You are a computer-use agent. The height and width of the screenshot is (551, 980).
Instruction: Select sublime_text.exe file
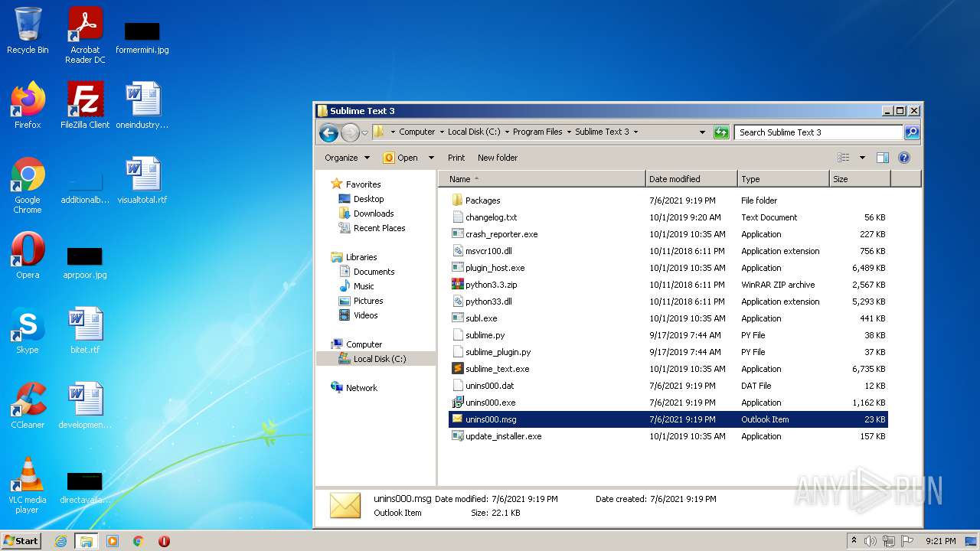[668, 369]
